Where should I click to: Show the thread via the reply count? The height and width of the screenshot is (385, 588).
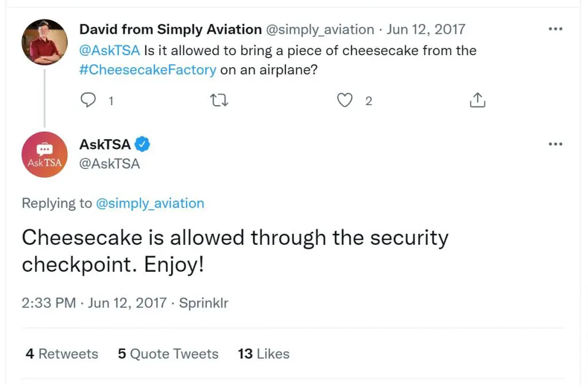click(x=111, y=101)
